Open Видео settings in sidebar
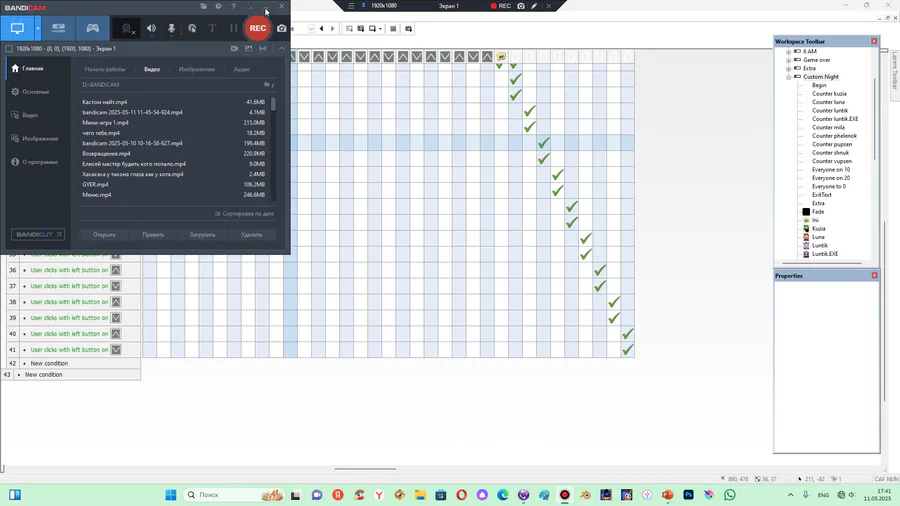Viewport: 900px width, 506px height. (x=30, y=115)
